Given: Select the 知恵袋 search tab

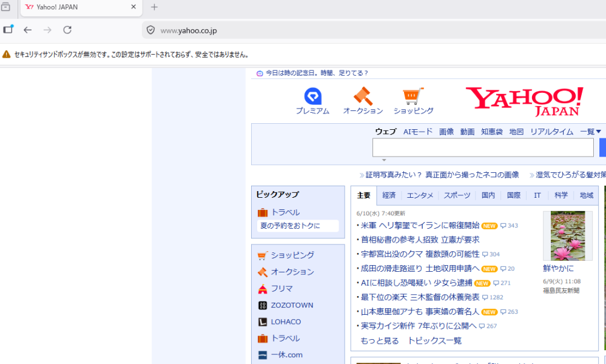Looking at the screenshot, I should [x=491, y=132].
